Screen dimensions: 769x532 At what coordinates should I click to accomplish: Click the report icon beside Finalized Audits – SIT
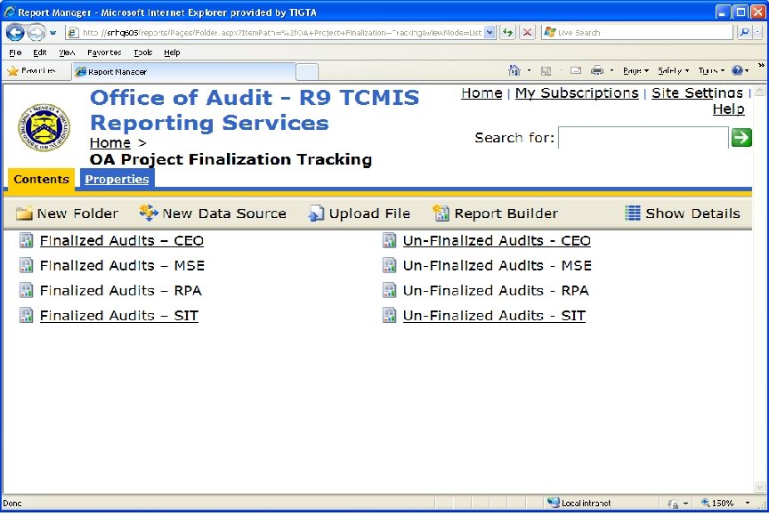tap(27, 315)
